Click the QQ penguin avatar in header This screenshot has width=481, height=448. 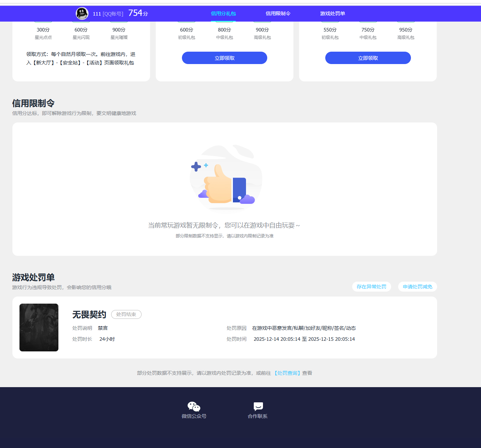82,13
